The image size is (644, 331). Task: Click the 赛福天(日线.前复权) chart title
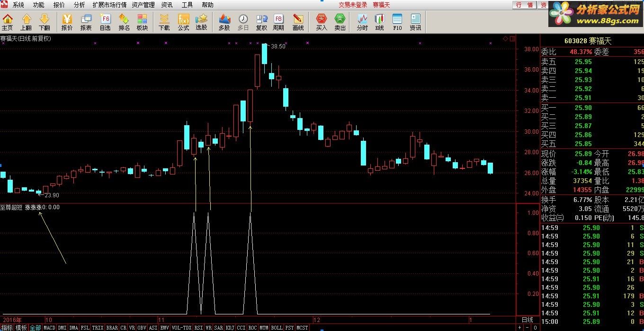[x=26, y=38]
